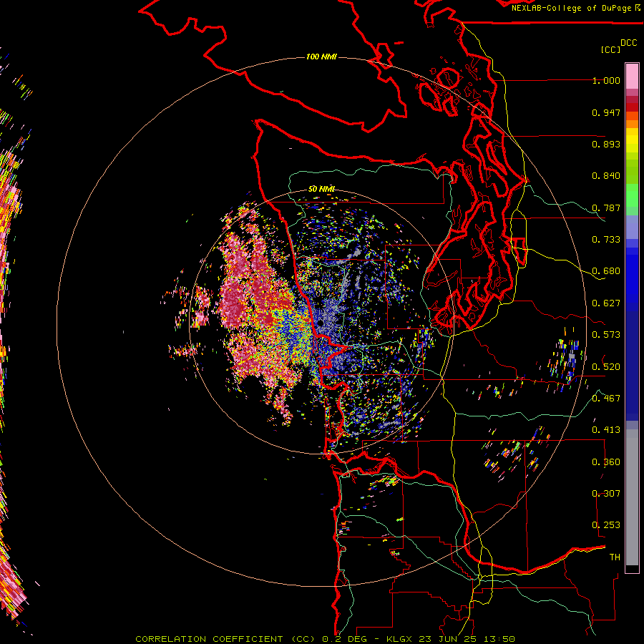Pick the lavender segment of the color scale
This screenshot has height=644, width=644.
pyautogui.click(x=632, y=227)
